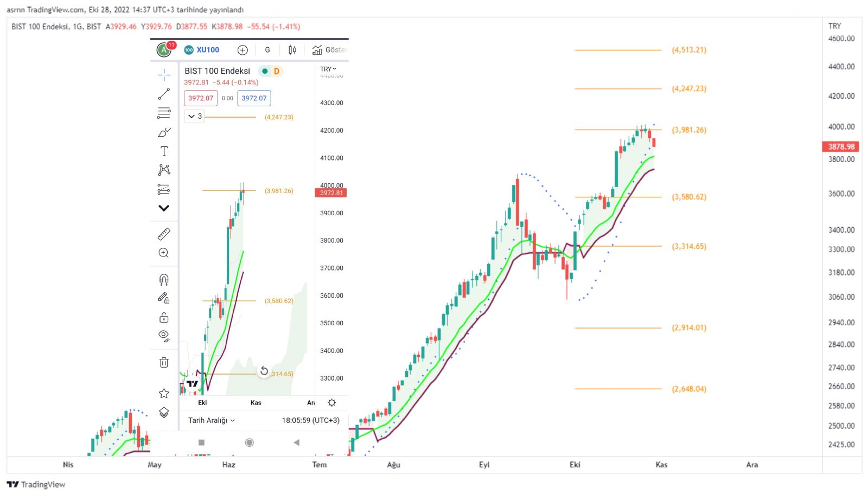Click the 4600.00 main price axis label
Viewport: 868px width, 495px height.
[x=841, y=38]
